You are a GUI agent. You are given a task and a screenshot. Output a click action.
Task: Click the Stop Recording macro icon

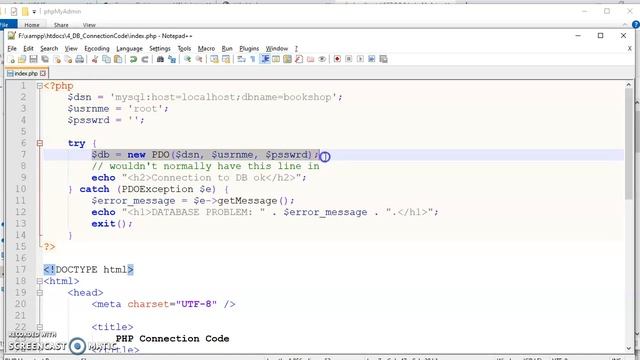point(349,59)
